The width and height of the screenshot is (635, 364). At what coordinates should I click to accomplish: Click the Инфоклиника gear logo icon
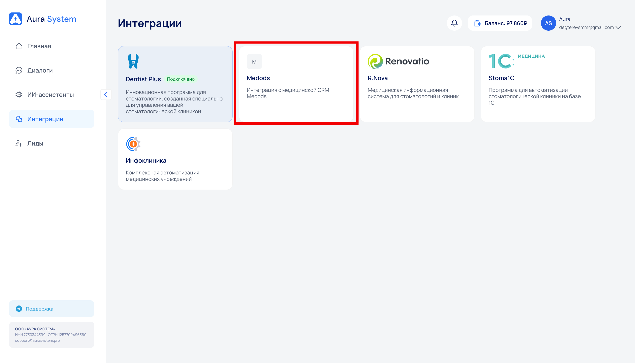(x=133, y=144)
